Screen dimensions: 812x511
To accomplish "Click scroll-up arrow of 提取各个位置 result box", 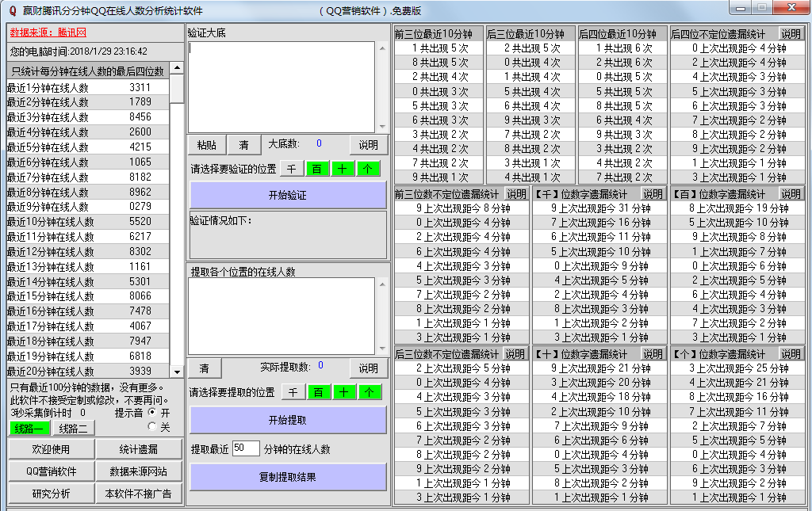I will 382,284.
